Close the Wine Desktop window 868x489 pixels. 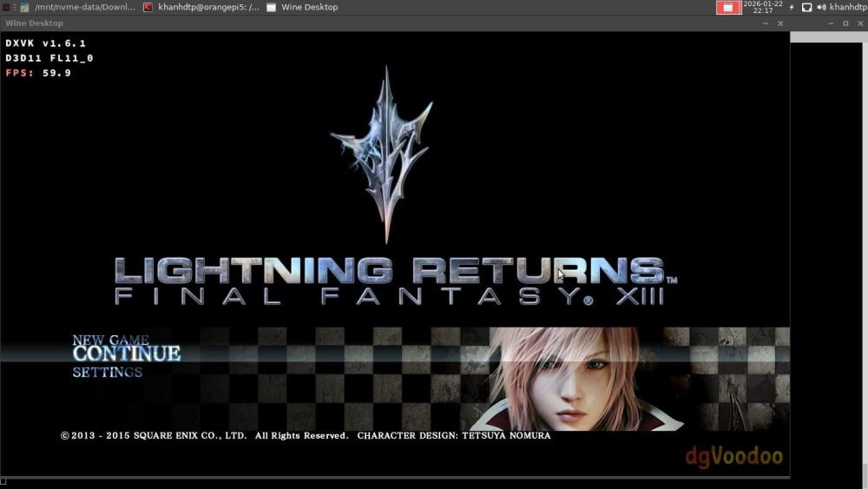click(x=780, y=23)
